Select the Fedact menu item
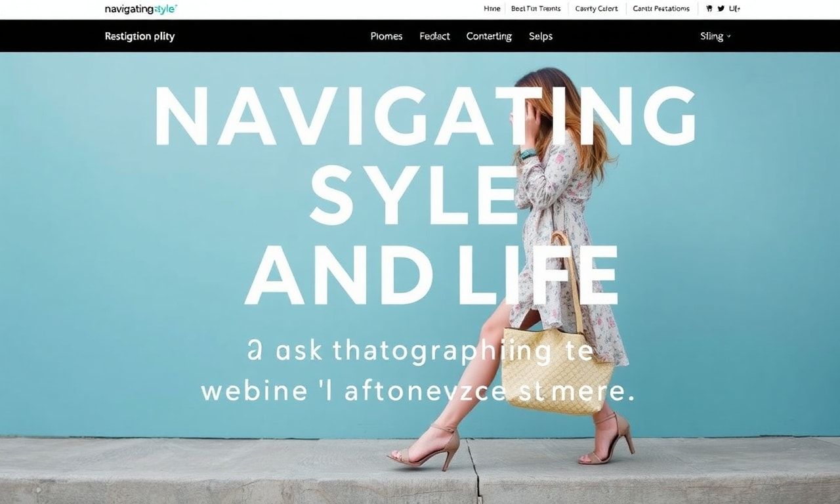Screen dimensions: 840x504 click(434, 36)
